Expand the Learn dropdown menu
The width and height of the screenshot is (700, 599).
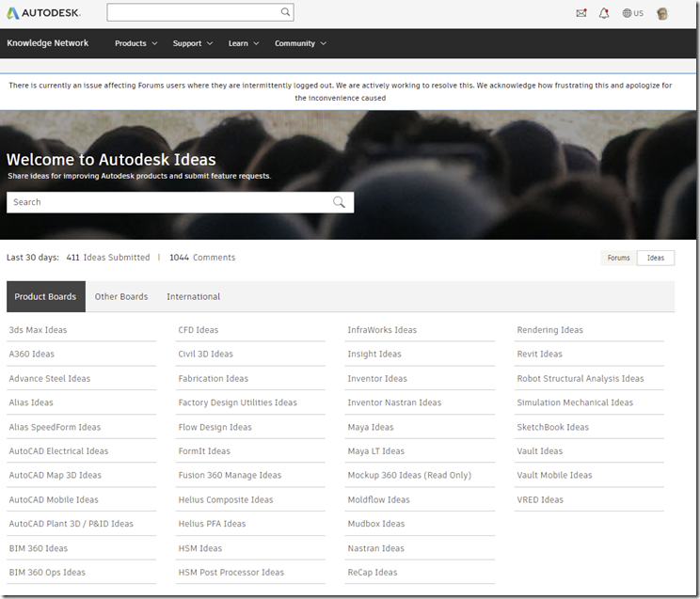click(x=244, y=43)
